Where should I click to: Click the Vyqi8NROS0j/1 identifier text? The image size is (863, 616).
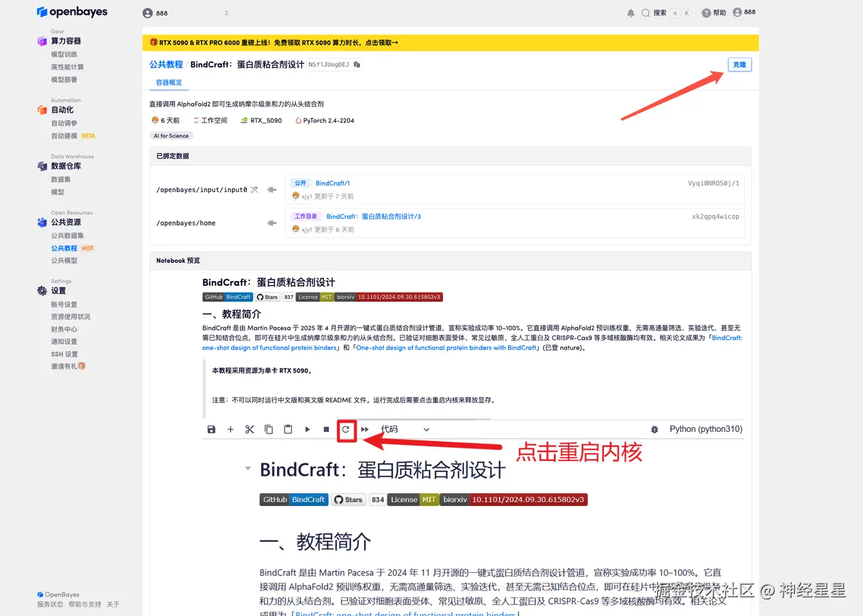713,183
